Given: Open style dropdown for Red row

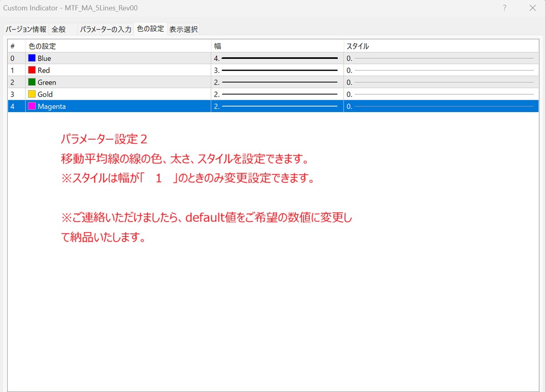Looking at the screenshot, I should (x=441, y=70).
